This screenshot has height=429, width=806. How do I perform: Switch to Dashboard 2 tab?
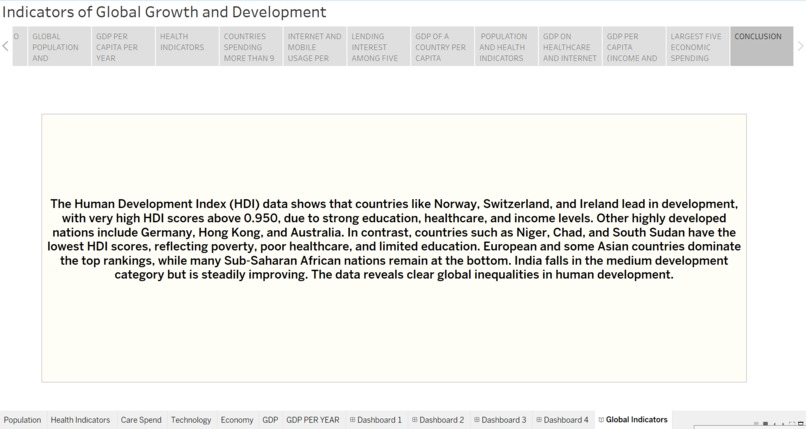pos(438,420)
